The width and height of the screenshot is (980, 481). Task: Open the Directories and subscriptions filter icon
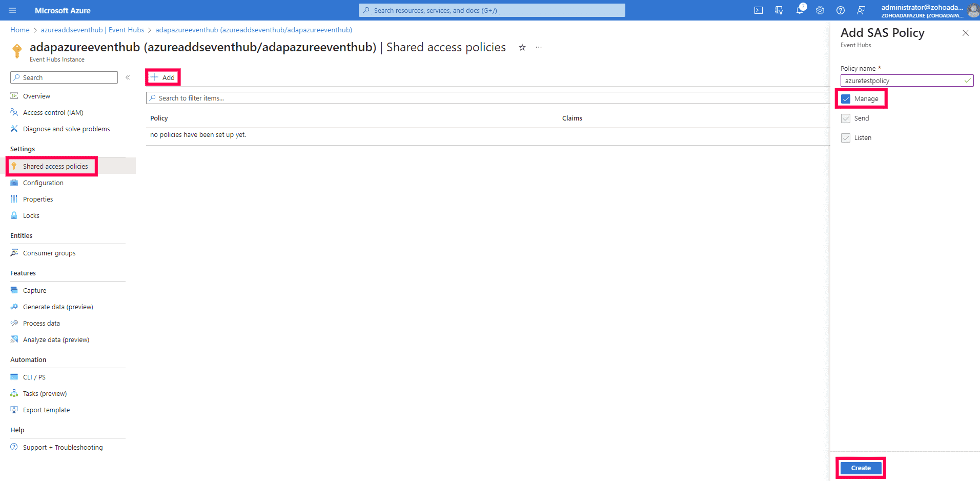click(x=779, y=10)
